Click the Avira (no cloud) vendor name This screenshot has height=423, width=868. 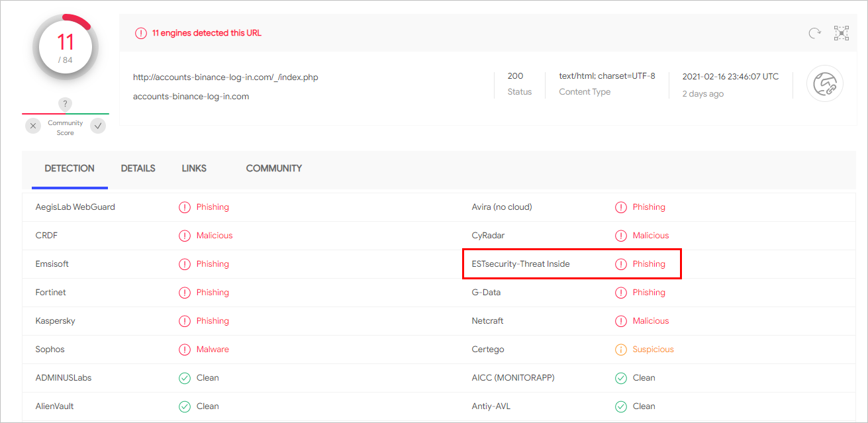[x=502, y=207]
